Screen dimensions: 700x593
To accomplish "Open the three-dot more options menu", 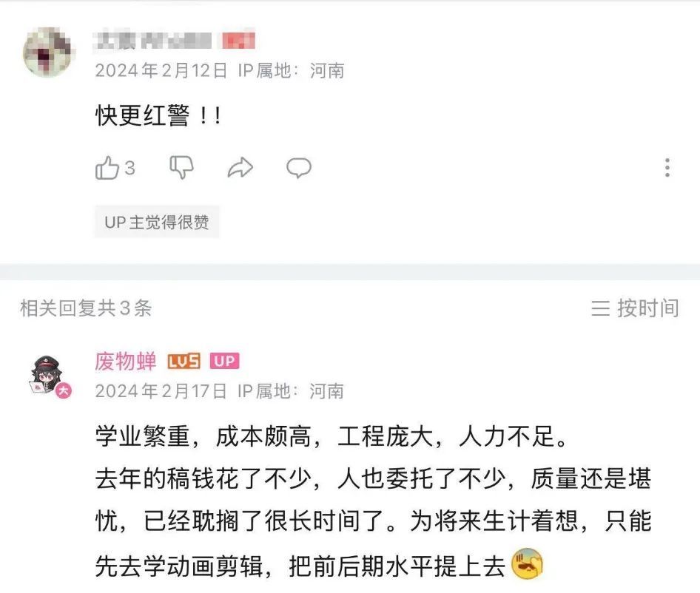I will pyautogui.click(x=667, y=168).
